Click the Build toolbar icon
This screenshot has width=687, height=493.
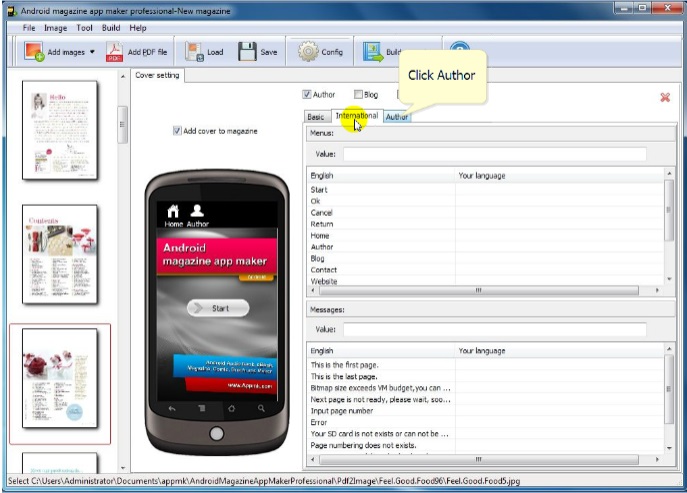point(373,52)
